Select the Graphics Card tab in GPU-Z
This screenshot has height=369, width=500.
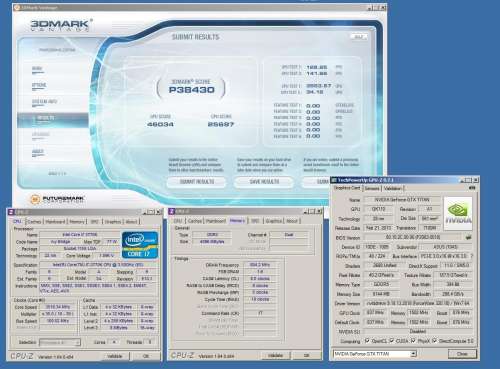(x=347, y=188)
